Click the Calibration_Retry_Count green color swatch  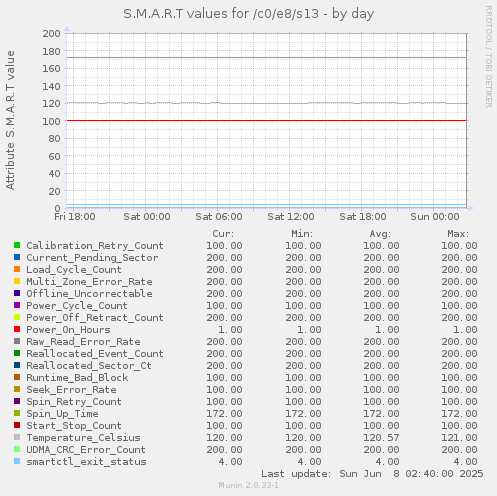17,245
